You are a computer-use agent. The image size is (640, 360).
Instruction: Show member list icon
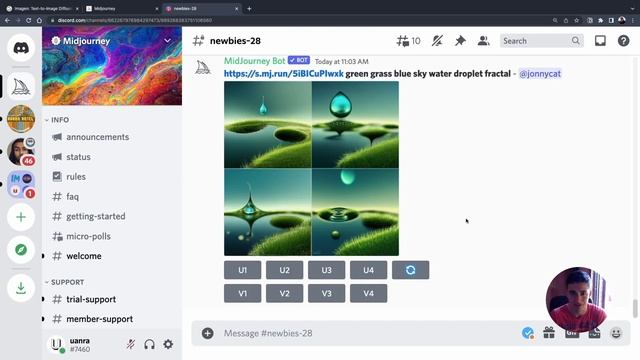[484, 41]
